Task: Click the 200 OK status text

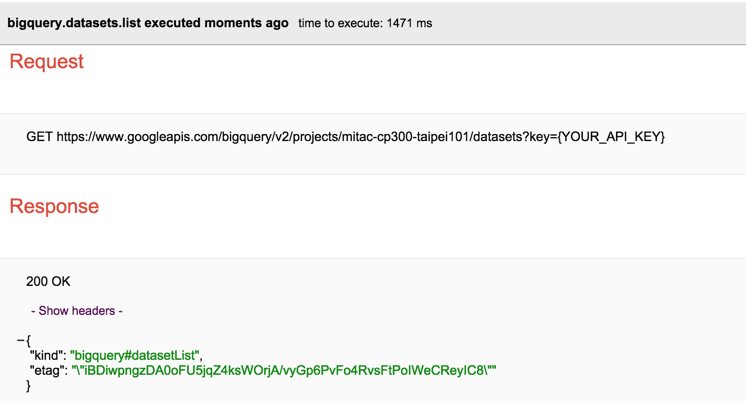Action: tap(48, 282)
